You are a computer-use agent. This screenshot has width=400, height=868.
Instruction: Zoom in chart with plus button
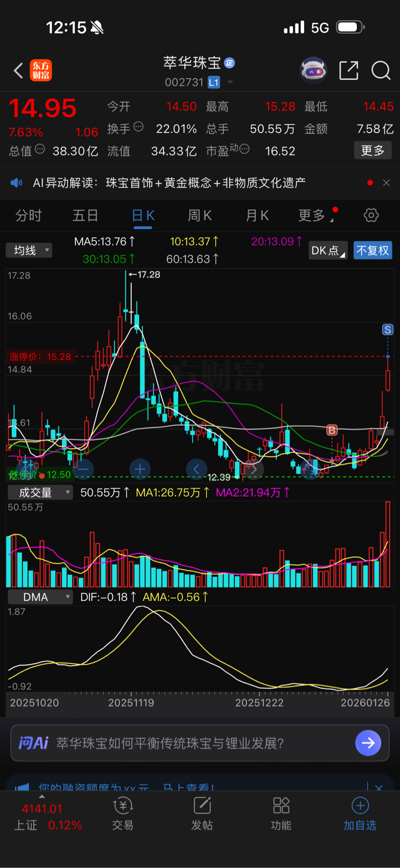click(x=140, y=469)
